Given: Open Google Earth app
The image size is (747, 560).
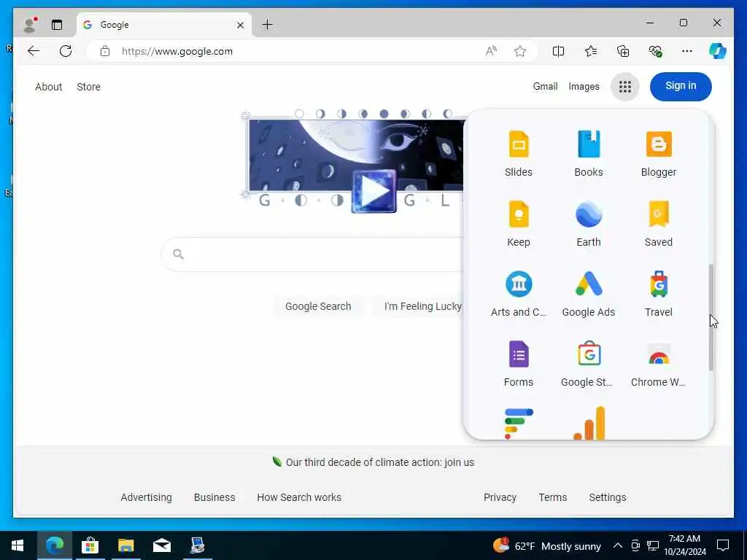Looking at the screenshot, I should click(589, 223).
